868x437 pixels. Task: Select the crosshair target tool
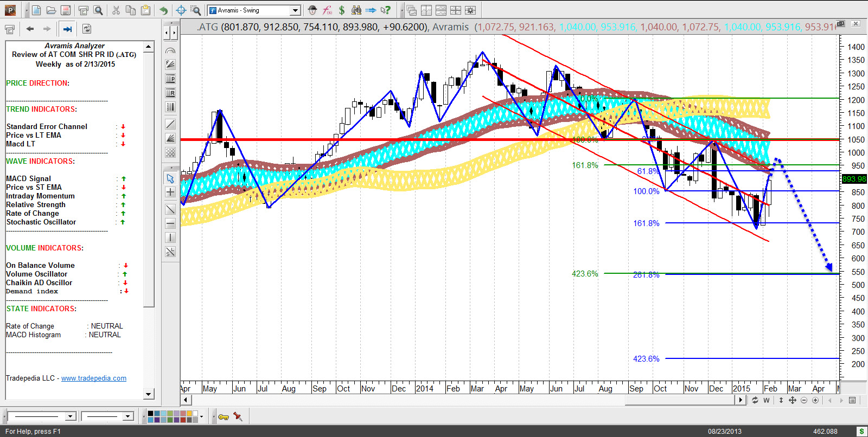tap(181, 10)
